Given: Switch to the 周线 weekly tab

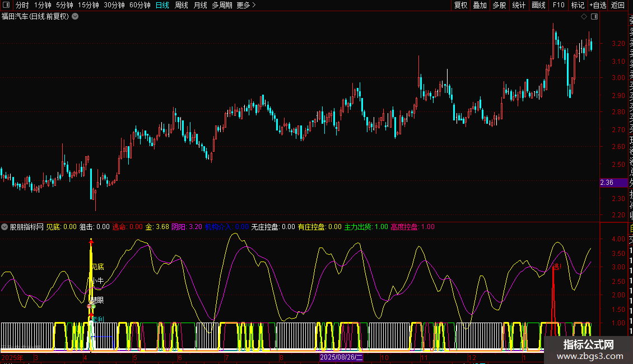Looking at the screenshot, I should point(181,6).
